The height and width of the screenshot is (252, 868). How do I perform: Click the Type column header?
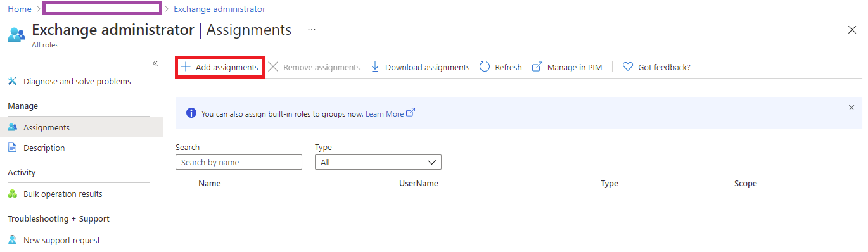610,184
